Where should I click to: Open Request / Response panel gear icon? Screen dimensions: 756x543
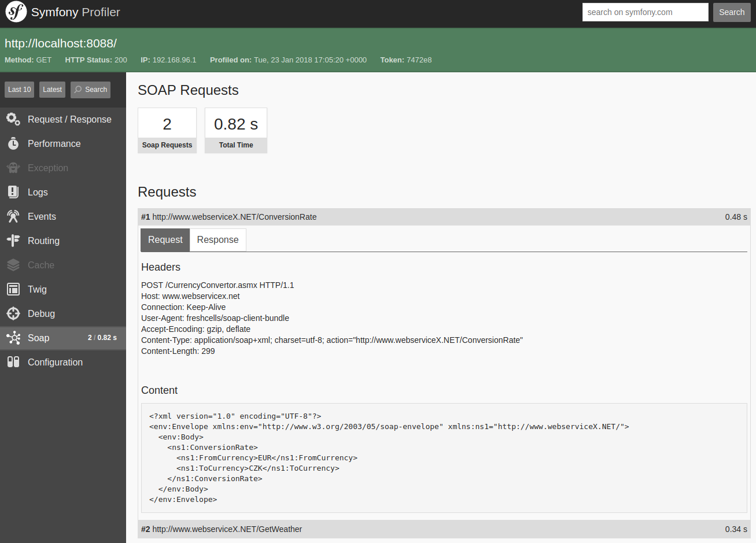click(13, 119)
